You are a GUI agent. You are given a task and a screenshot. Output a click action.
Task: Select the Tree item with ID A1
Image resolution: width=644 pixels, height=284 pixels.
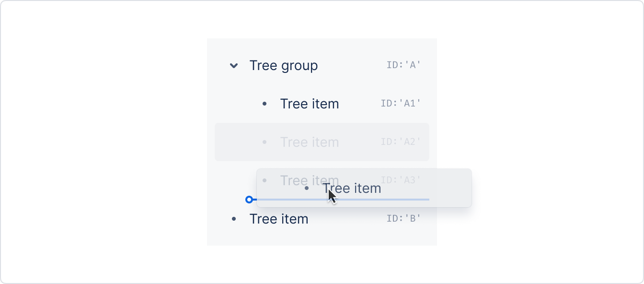click(310, 104)
